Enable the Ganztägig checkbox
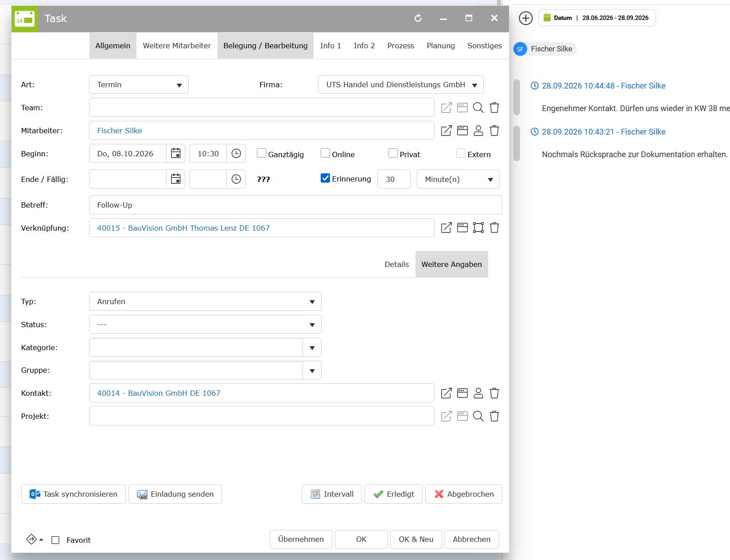The height and width of the screenshot is (560, 730). click(x=262, y=153)
